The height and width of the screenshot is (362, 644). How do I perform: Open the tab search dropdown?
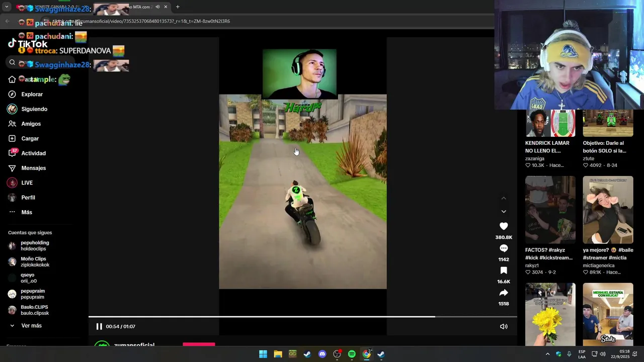tap(7, 7)
